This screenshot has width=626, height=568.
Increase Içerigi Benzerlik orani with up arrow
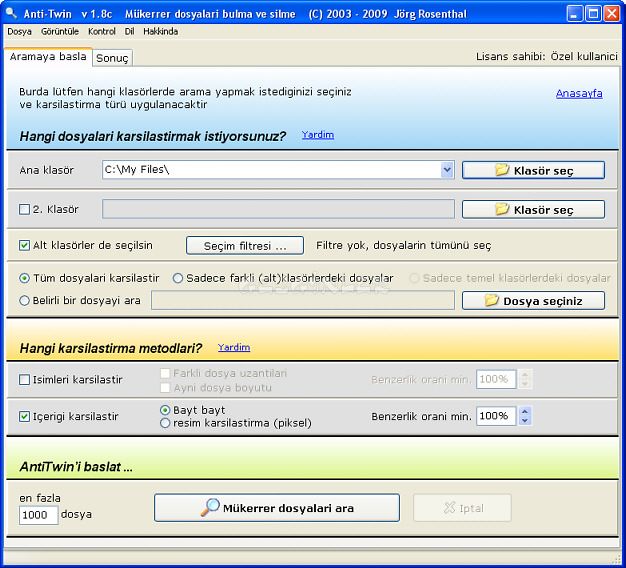point(525,412)
